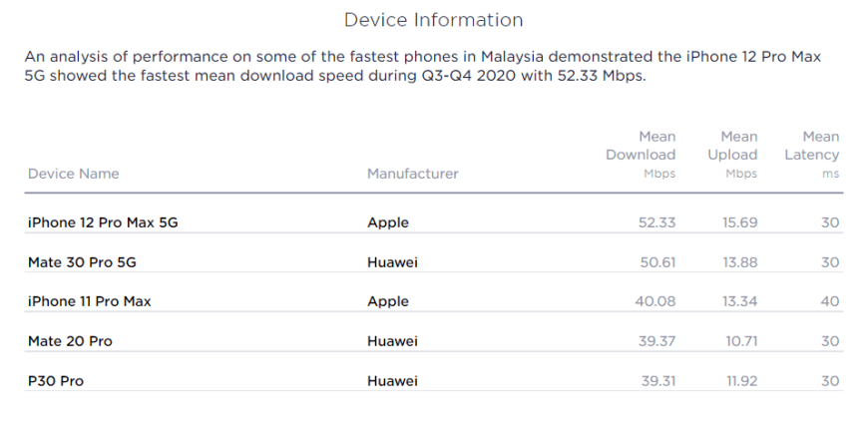Select the iPhone 12 Pro Max 5G row
The height and width of the screenshot is (422, 868).
pyautogui.click(x=433, y=222)
